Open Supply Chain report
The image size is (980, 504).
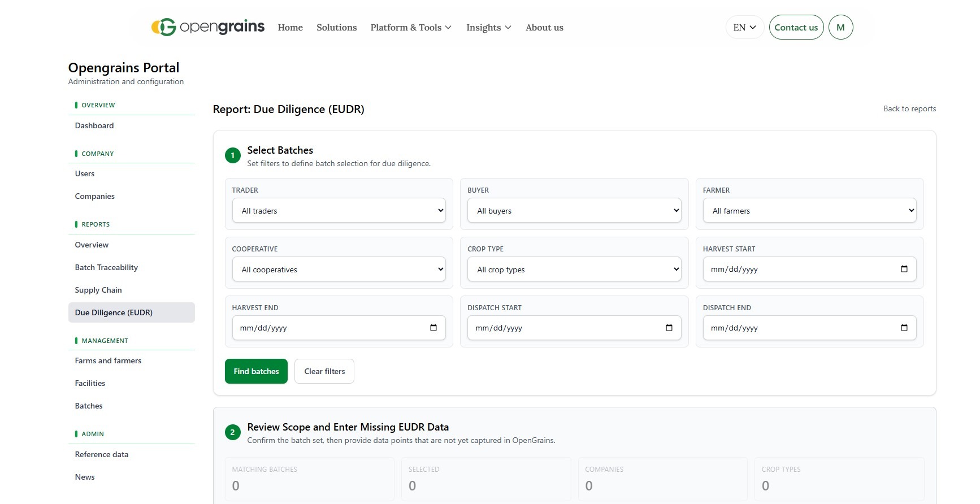(131, 290)
